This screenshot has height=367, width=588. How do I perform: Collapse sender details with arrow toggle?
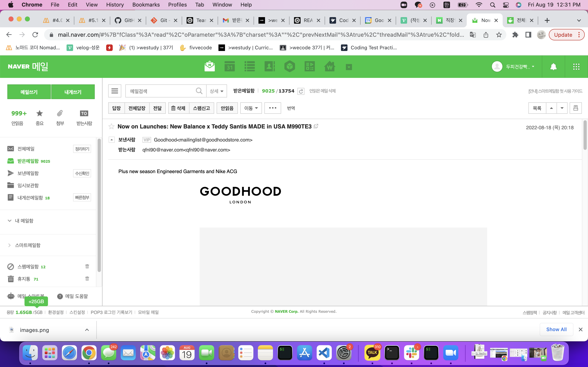[111, 140]
